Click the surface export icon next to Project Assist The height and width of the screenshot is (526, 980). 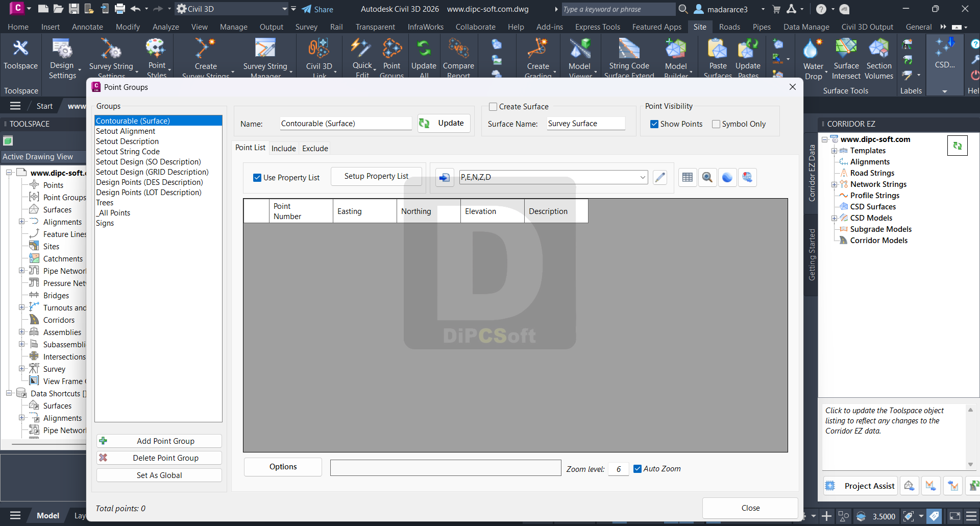coord(909,486)
